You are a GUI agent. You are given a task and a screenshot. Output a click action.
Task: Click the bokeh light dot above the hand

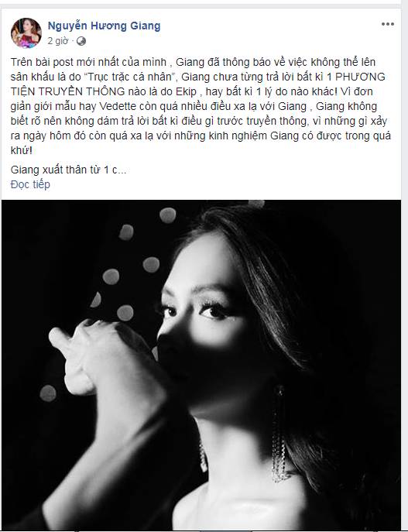125,313
